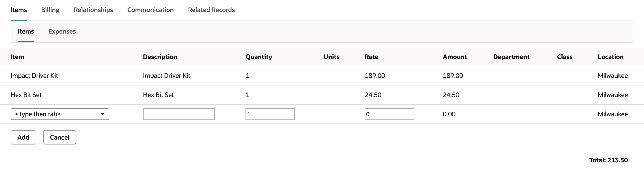The image size is (644, 170).
Task: Go to the Related Records tab
Action: click(211, 10)
